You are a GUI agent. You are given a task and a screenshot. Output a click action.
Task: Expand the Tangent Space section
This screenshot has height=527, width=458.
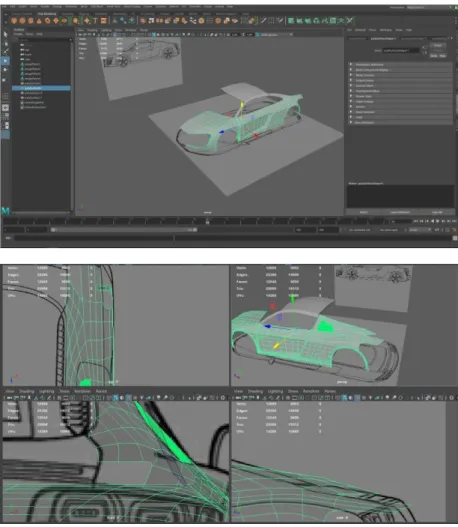(400, 80)
